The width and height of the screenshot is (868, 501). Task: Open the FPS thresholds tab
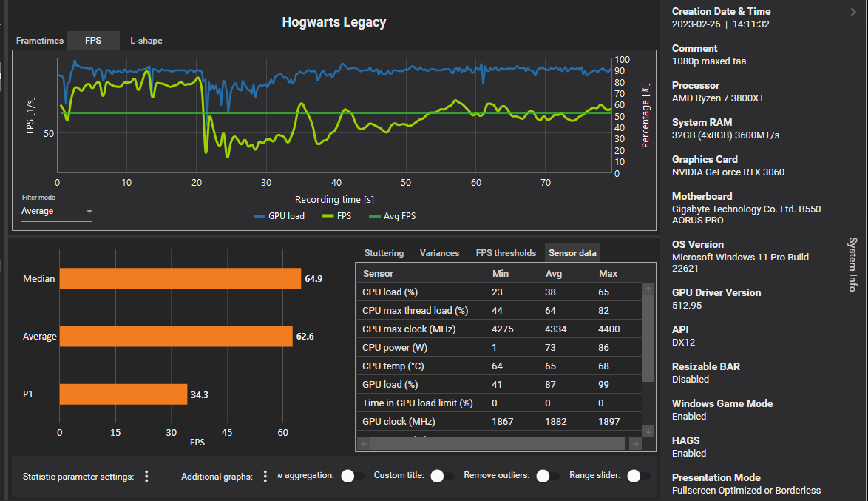[506, 252]
